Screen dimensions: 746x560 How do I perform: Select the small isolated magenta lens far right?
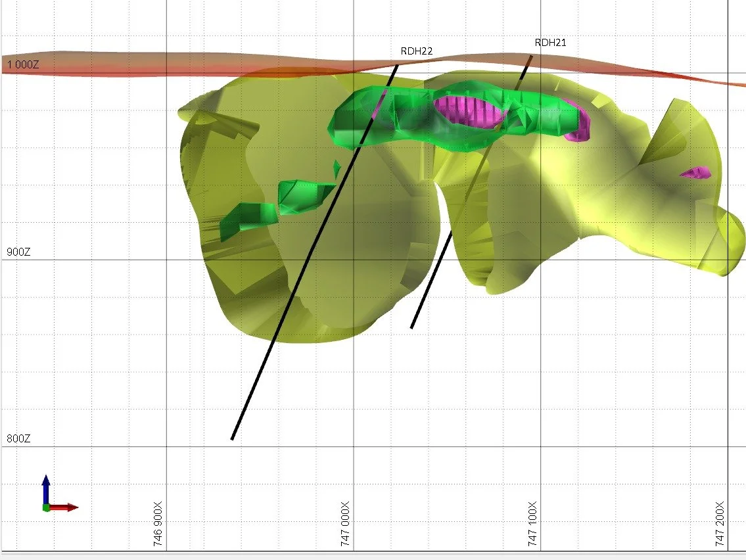tap(697, 172)
